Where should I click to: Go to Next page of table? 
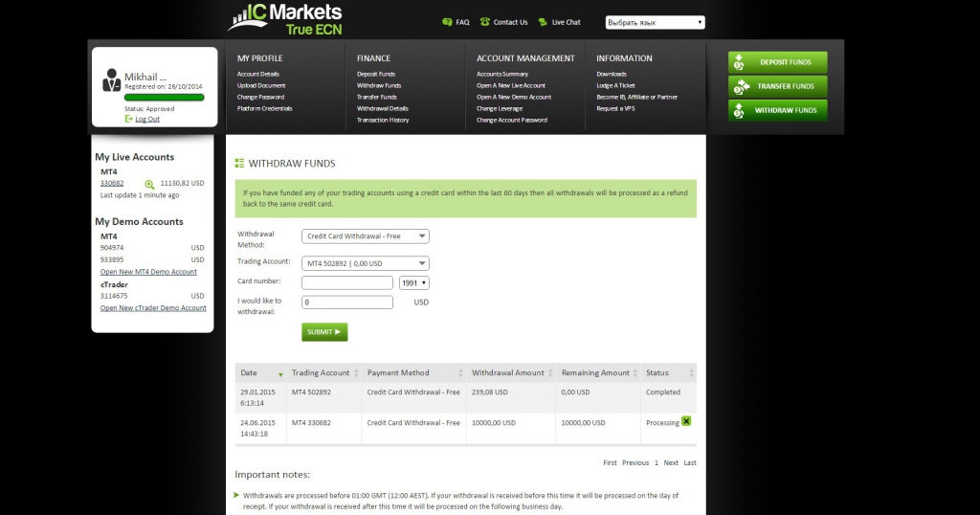point(671,462)
